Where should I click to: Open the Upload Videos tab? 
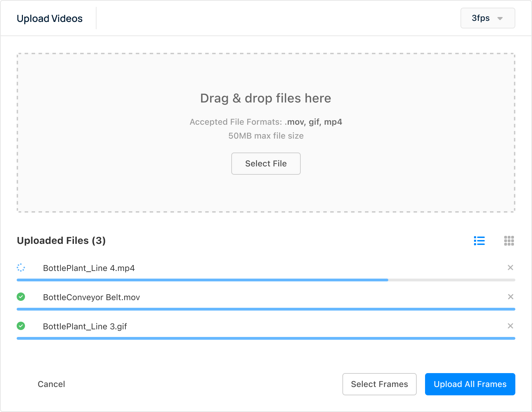click(x=50, y=18)
